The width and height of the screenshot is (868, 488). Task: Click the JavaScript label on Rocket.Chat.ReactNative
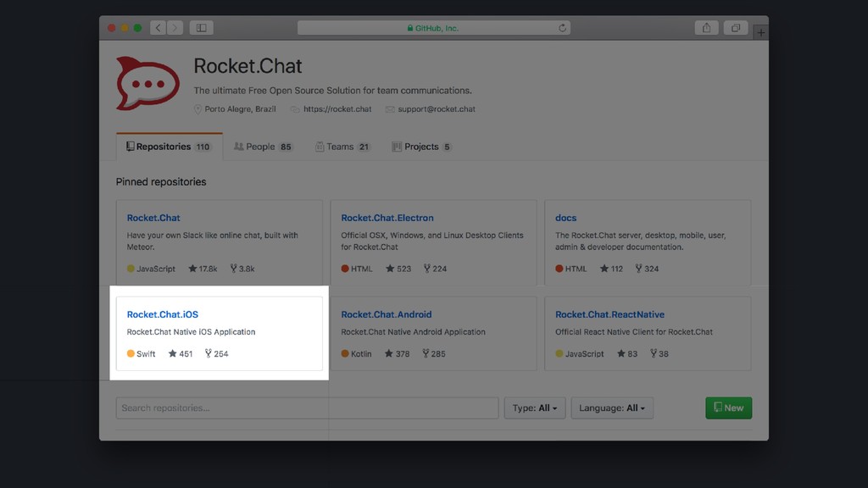click(x=580, y=353)
